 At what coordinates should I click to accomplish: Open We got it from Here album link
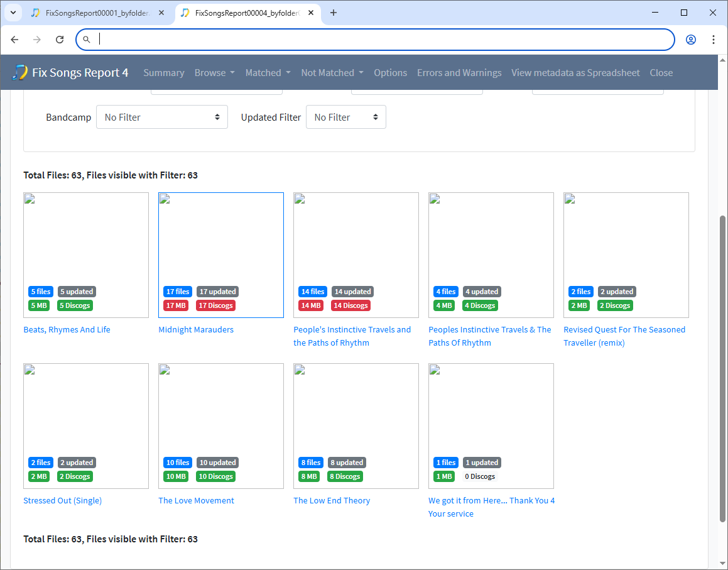pos(492,507)
